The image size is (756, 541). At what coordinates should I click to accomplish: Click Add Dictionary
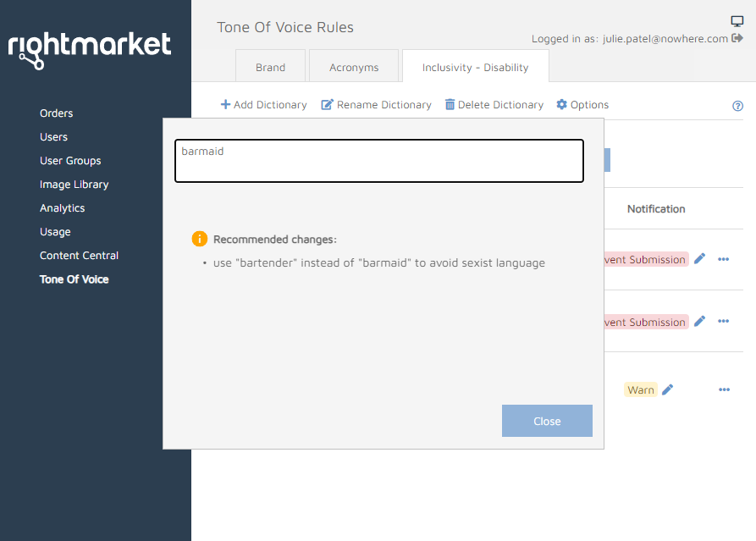263,105
